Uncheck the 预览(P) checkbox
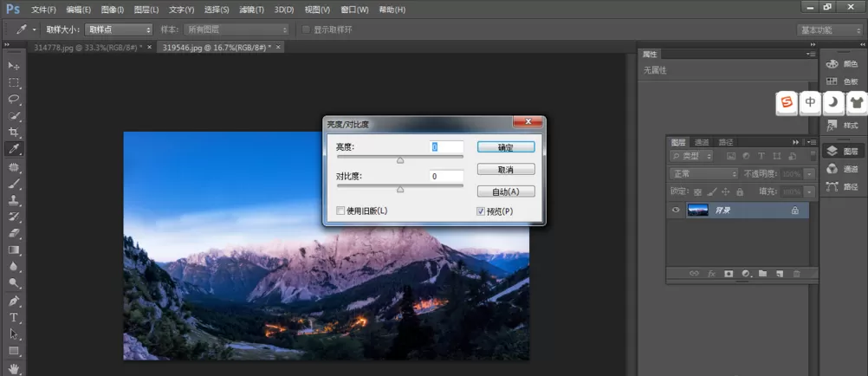Viewport: 868px width, 376px height. (481, 211)
